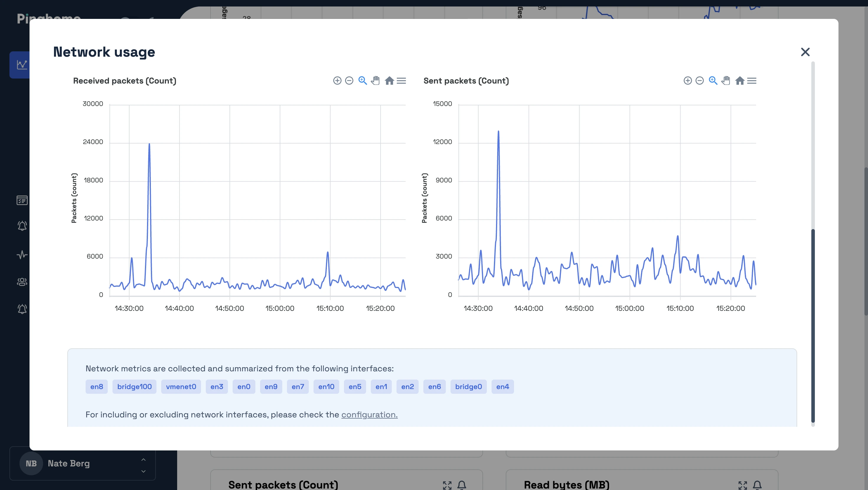Click zoom out on Received packets chart
868x490 pixels.
[x=349, y=81]
